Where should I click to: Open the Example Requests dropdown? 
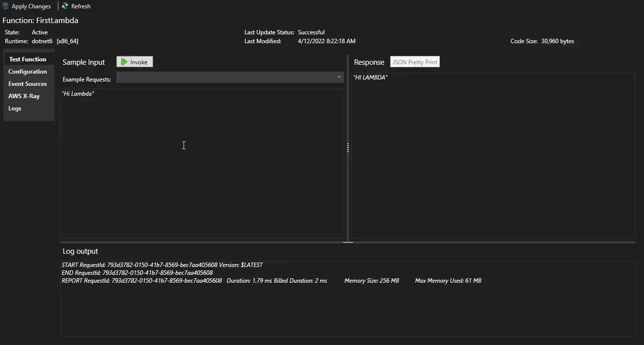pos(228,77)
